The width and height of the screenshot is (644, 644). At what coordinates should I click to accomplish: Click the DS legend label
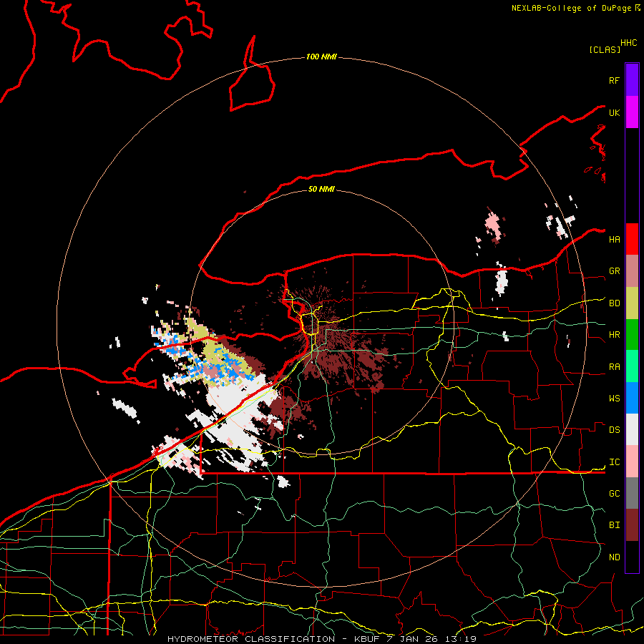(614, 430)
